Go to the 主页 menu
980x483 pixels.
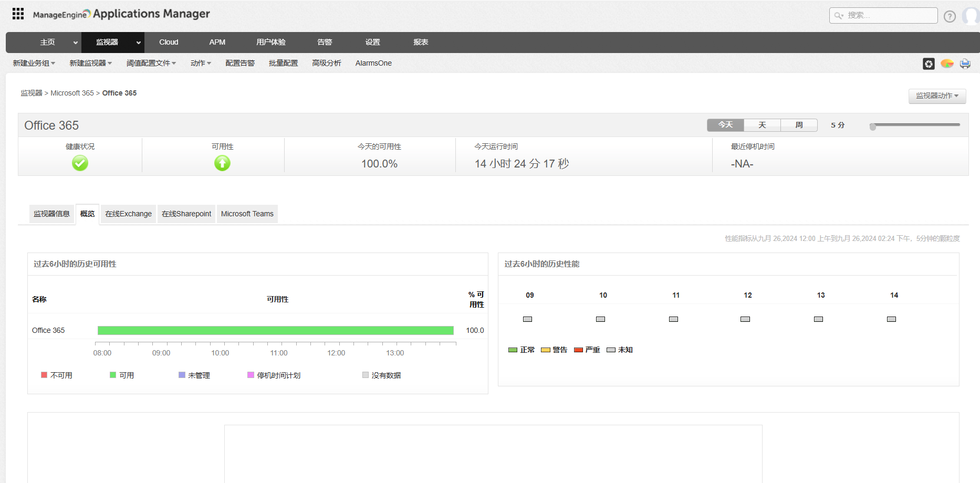(47, 42)
